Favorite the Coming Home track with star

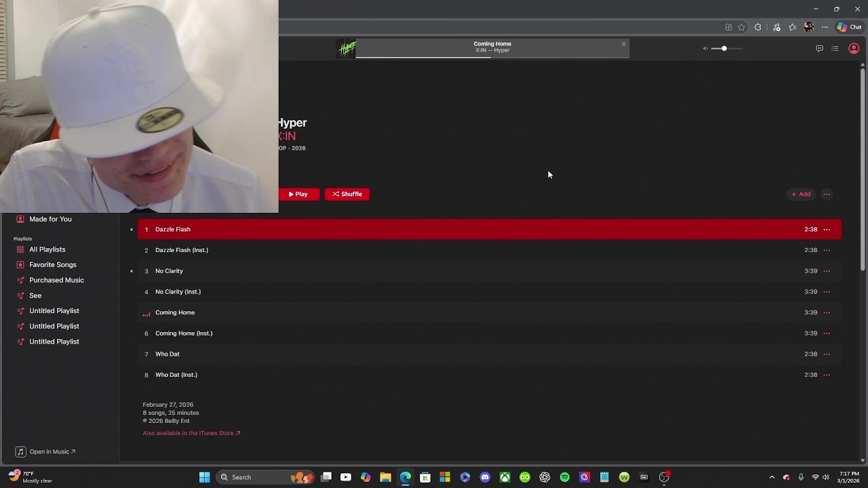tap(624, 44)
